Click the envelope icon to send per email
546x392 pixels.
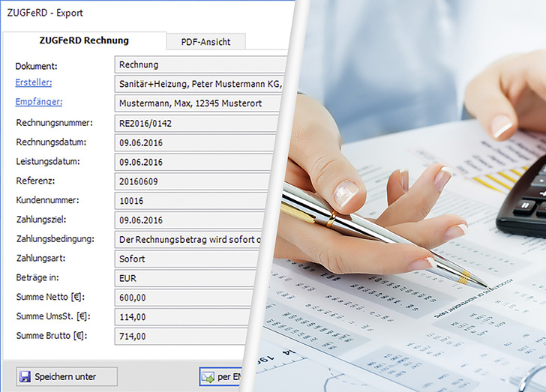[x=207, y=376]
